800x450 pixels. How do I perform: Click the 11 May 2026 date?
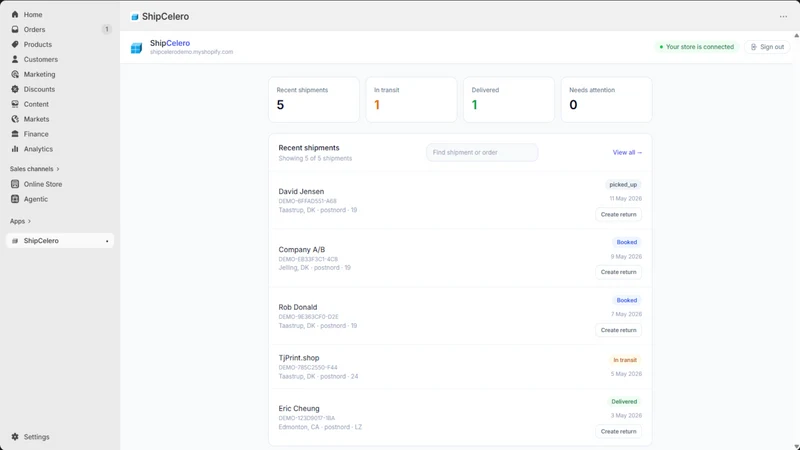pos(626,198)
